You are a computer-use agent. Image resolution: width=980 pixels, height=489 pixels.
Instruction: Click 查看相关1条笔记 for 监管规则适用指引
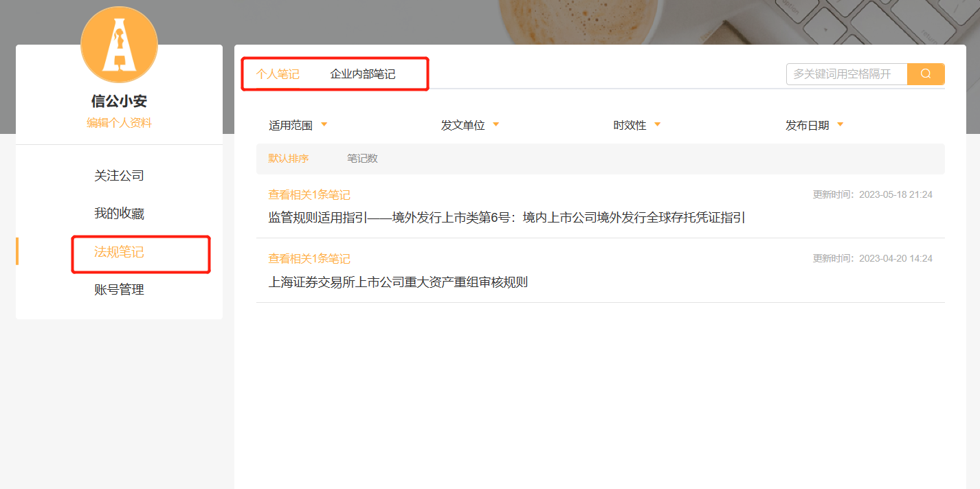point(309,195)
